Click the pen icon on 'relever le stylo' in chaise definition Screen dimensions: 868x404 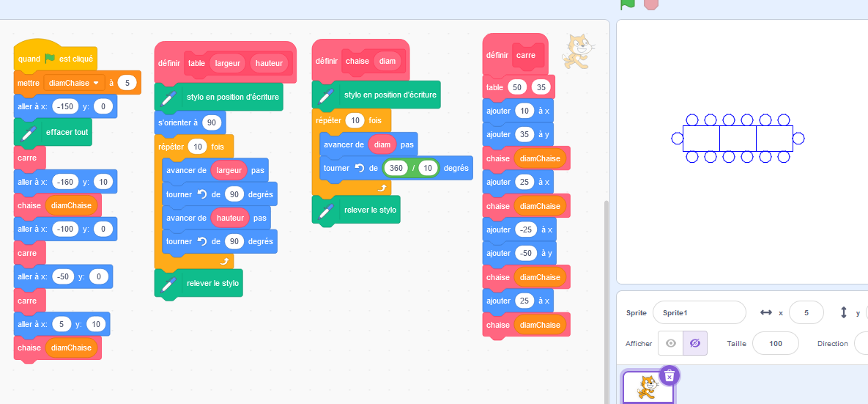(326, 210)
